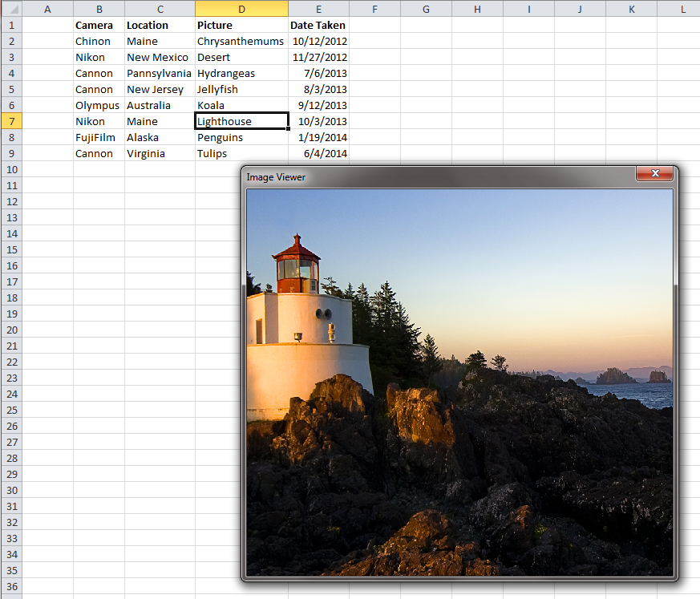The width and height of the screenshot is (700, 599).
Task: Select highlighted column D header
Action: (241, 9)
